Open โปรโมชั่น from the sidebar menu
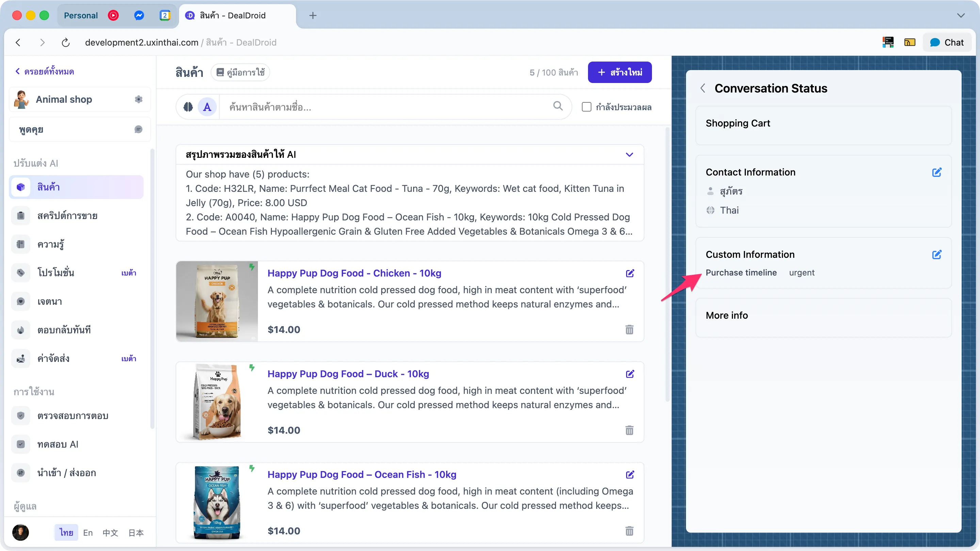This screenshot has width=980, height=551. coord(56,273)
